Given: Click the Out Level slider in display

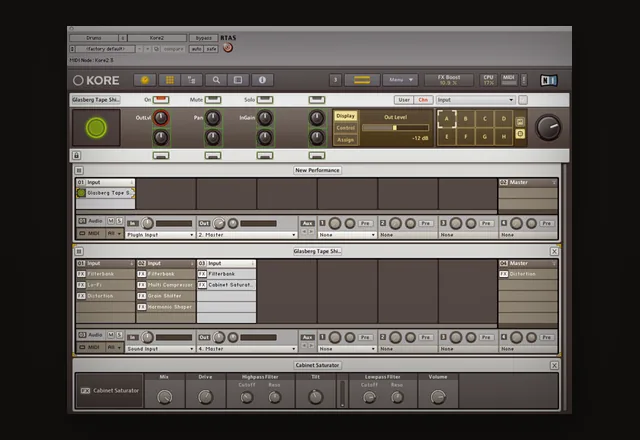Looking at the screenshot, I should click(395, 128).
